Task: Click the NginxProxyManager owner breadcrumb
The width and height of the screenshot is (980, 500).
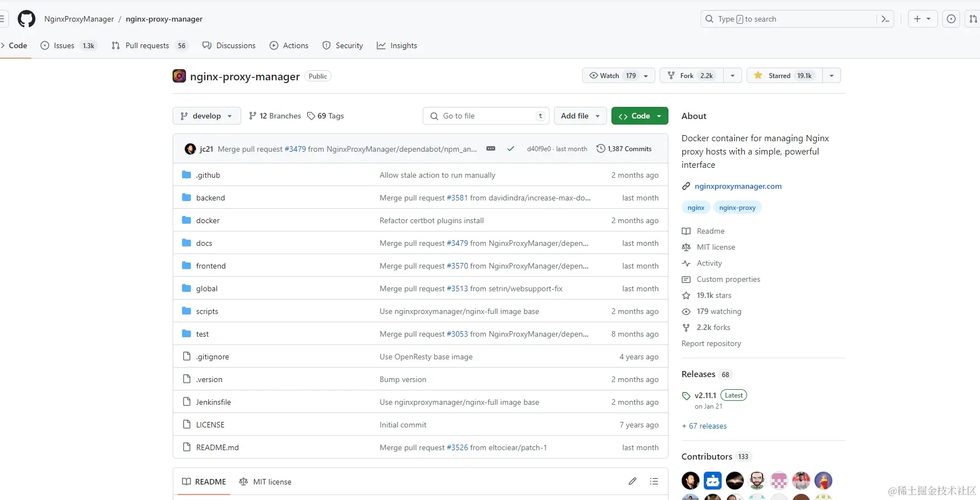Action: [79, 19]
